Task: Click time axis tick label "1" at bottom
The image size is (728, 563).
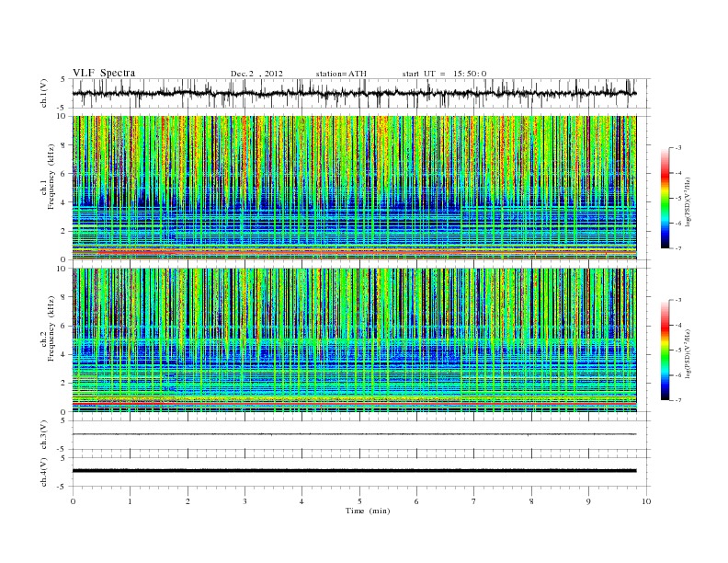Action: (130, 501)
